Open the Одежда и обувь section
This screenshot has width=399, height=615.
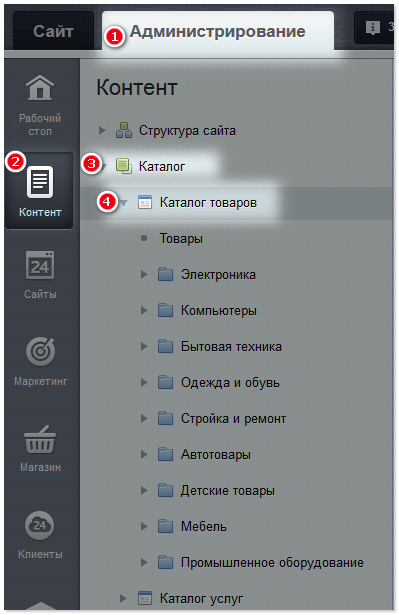point(230,383)
